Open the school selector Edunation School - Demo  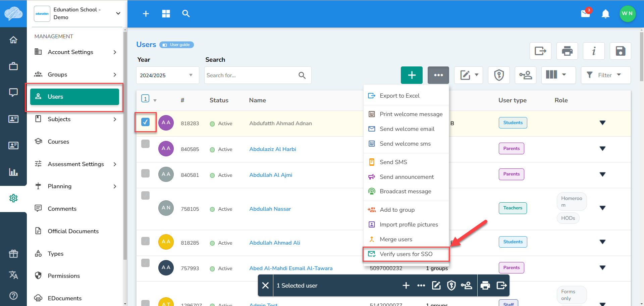(78, 13)
